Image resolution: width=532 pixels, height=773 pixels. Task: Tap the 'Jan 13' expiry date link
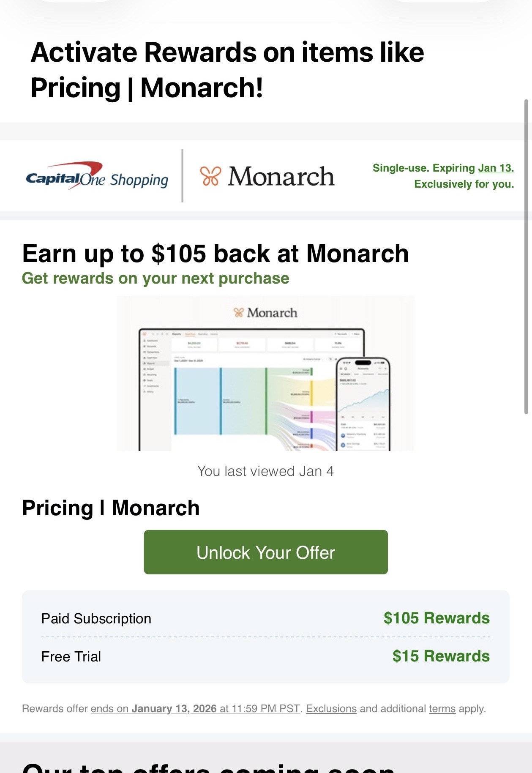coord(496,168)
